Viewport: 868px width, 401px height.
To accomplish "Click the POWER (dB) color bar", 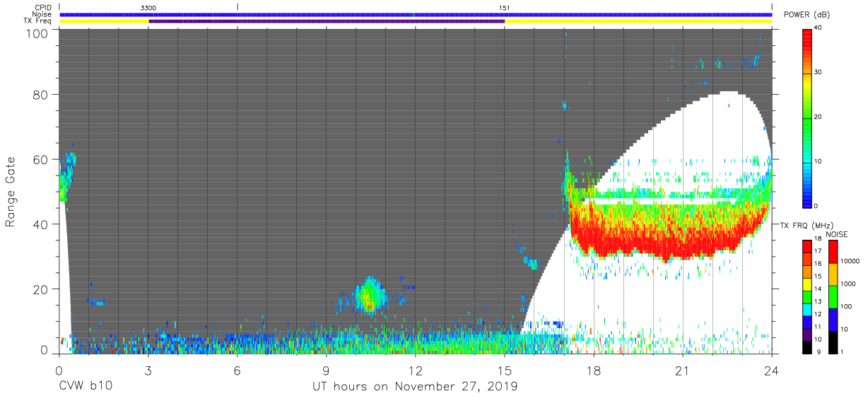I will (808, 117).
